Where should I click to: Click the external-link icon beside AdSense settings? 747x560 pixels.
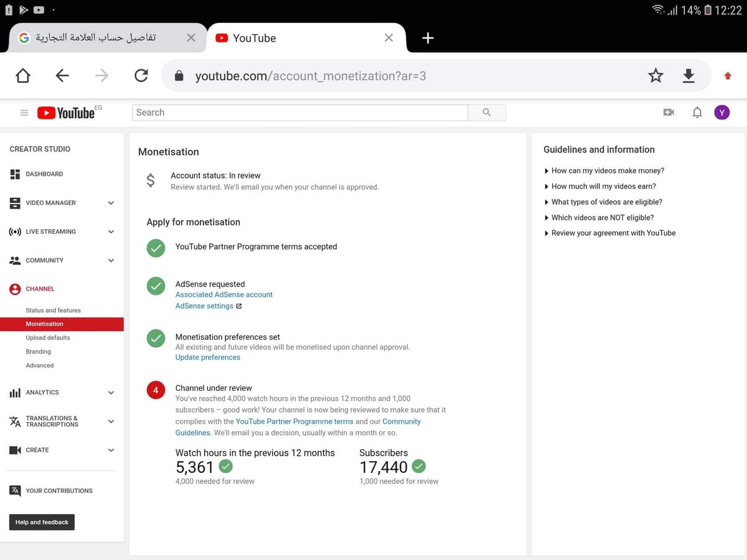click(239, 306)
